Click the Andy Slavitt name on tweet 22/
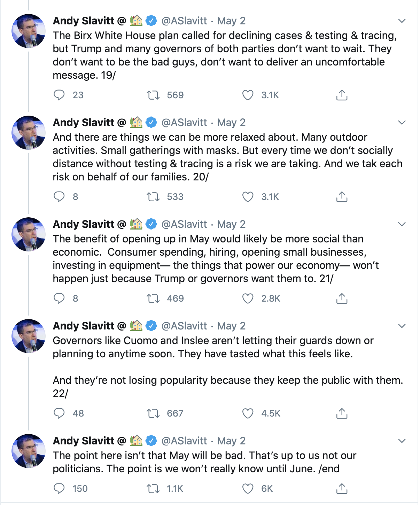Viewport: 420px width, 505px height. pyautogui.click(x=84, y=326)
